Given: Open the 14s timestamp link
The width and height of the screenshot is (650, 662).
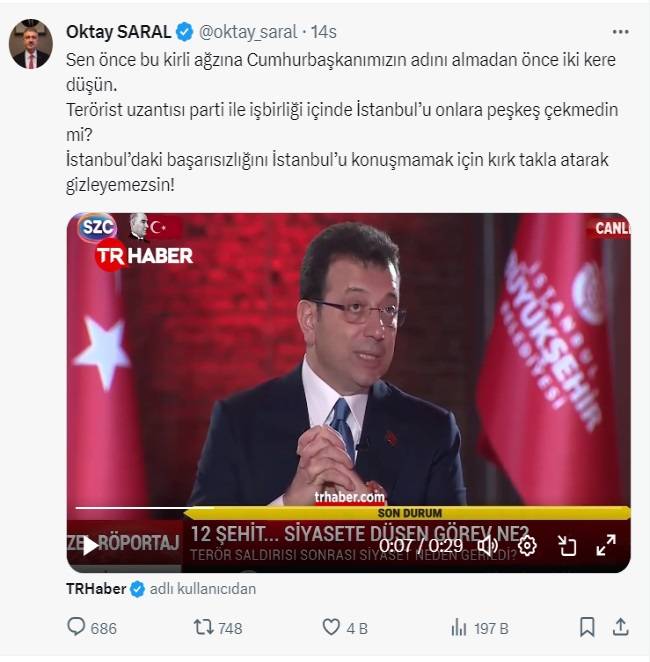Looking at the screenshot, I should (x=324, y=32).
